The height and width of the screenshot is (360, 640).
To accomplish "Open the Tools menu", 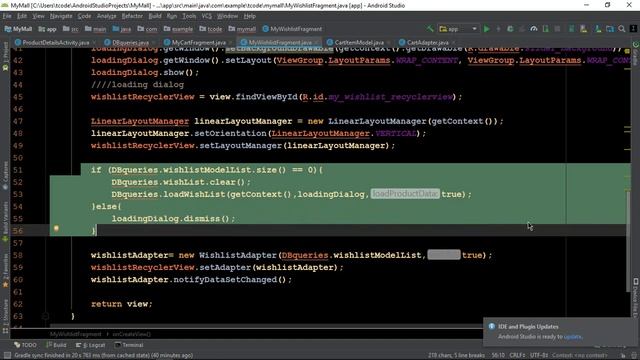I will tap(189, 16).
